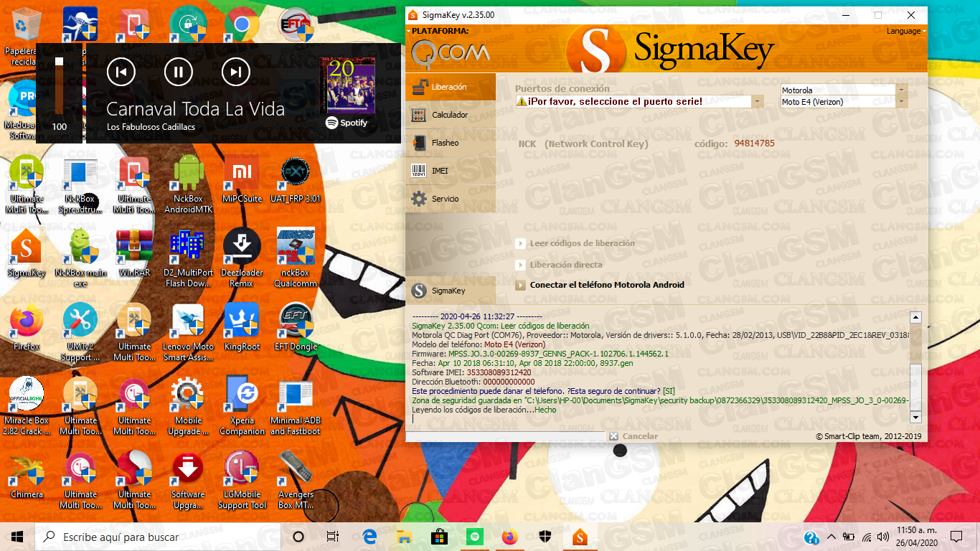Open the Servicio tab
This screenshot has width=980, height=551.
450,199
